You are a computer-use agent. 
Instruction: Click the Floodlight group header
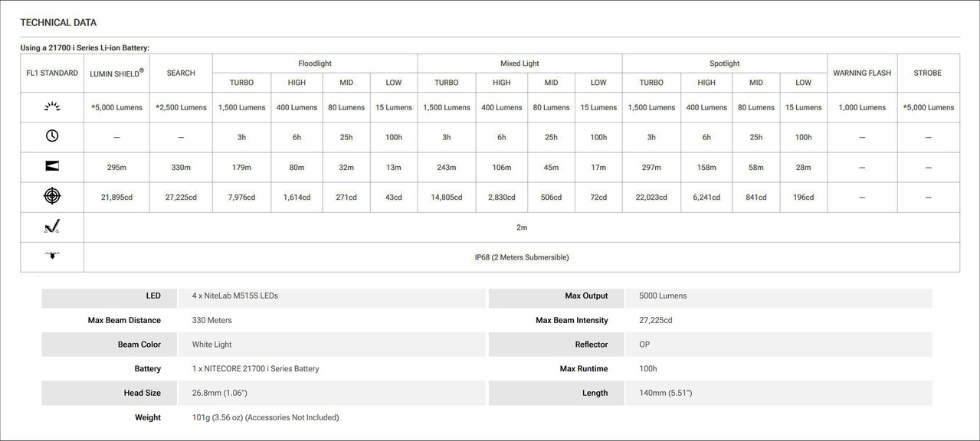[x=315, y=64]
